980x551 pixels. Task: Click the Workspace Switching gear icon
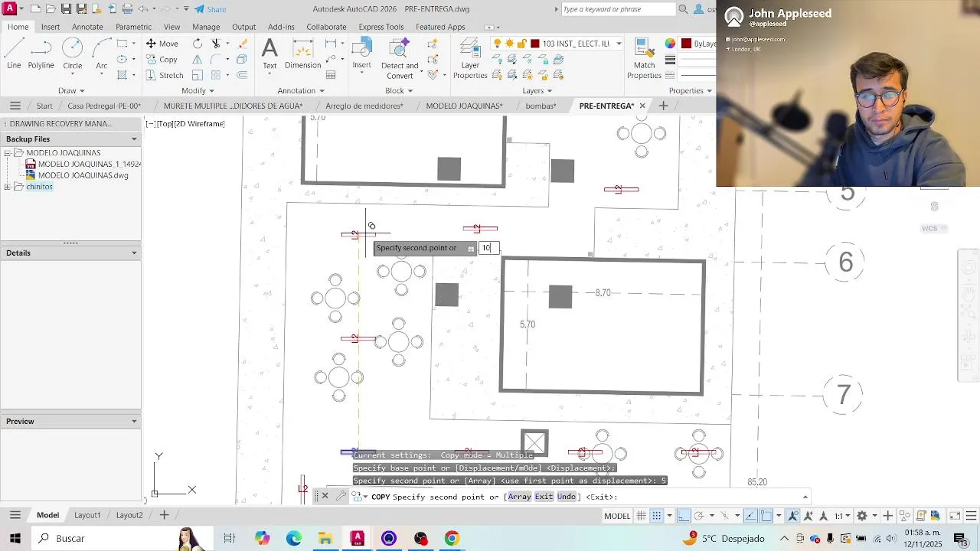pos(861,516)
